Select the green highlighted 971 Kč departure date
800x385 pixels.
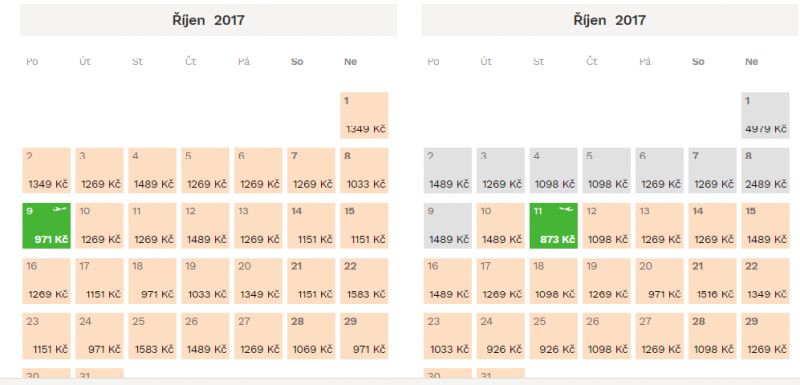46,226
